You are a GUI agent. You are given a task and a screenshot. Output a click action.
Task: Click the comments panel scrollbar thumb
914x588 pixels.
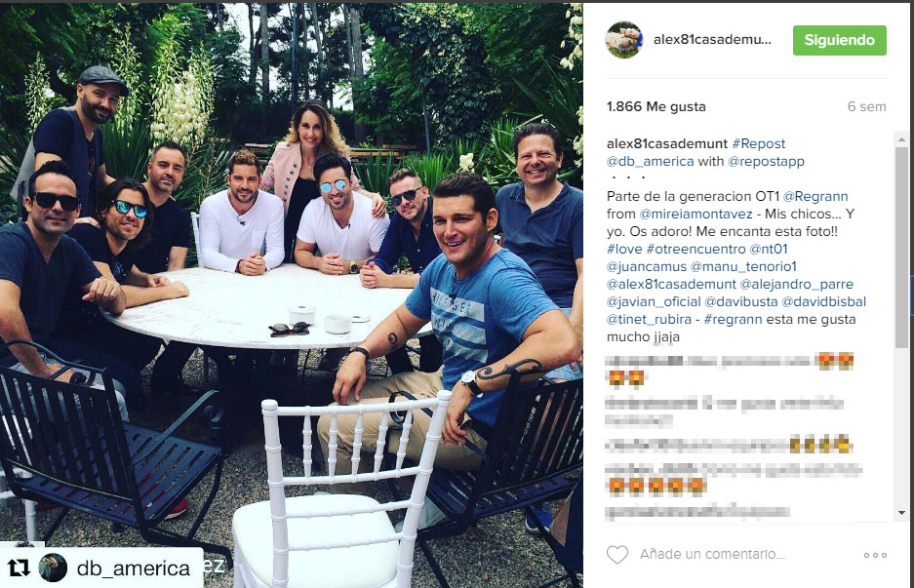tap(901, 247)
